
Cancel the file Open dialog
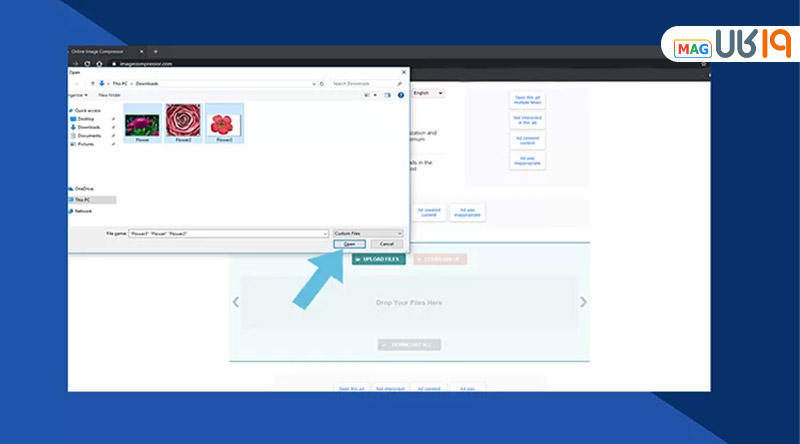[387, 243]
